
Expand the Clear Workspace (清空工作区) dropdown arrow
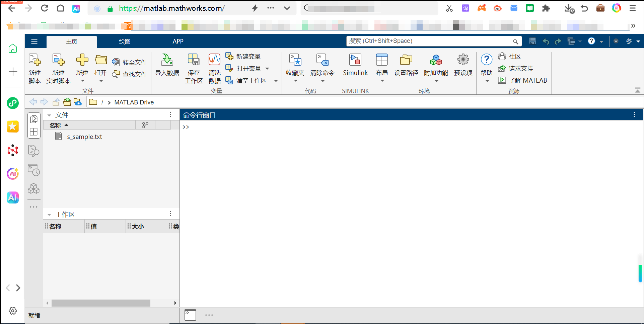[x=276, y=81]
